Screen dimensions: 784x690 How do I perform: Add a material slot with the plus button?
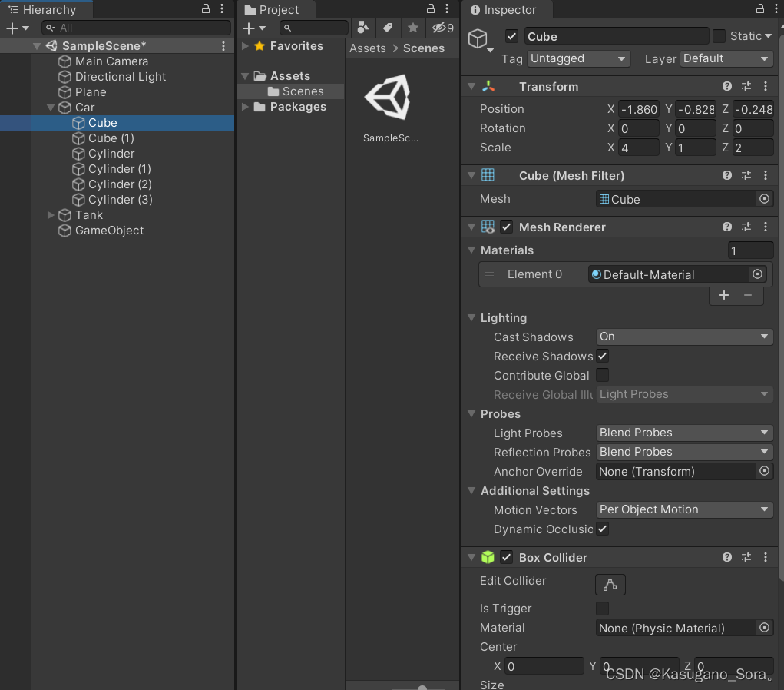coord(723,295)
